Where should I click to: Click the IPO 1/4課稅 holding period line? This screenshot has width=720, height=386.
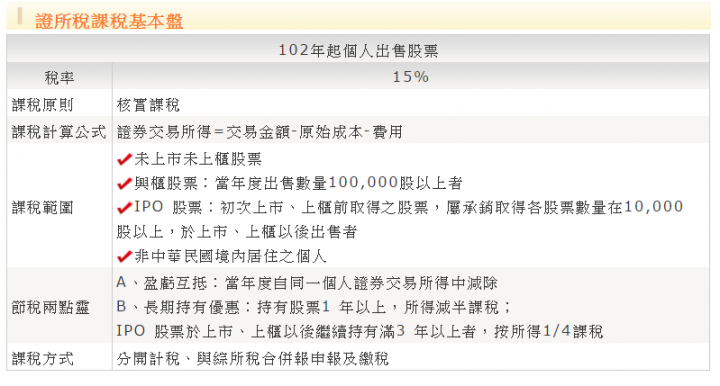(x=360, y=331)
